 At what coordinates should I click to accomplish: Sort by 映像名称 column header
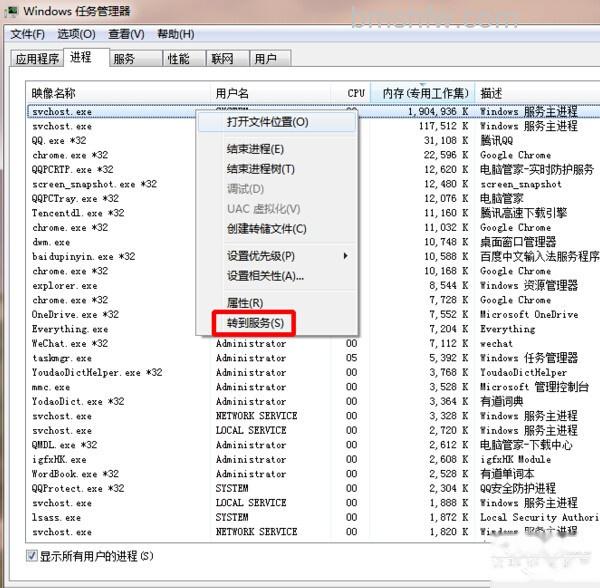click(x=119, y=93)
